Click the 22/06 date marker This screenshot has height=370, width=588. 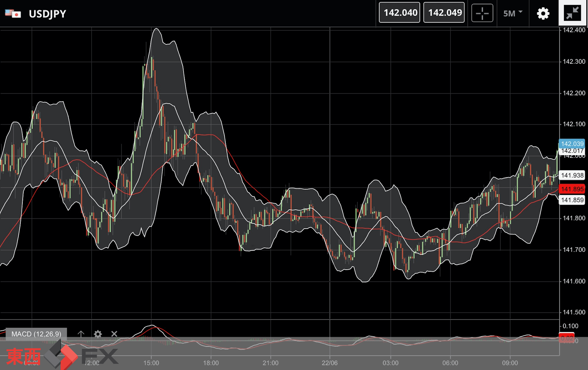[330, 363]
